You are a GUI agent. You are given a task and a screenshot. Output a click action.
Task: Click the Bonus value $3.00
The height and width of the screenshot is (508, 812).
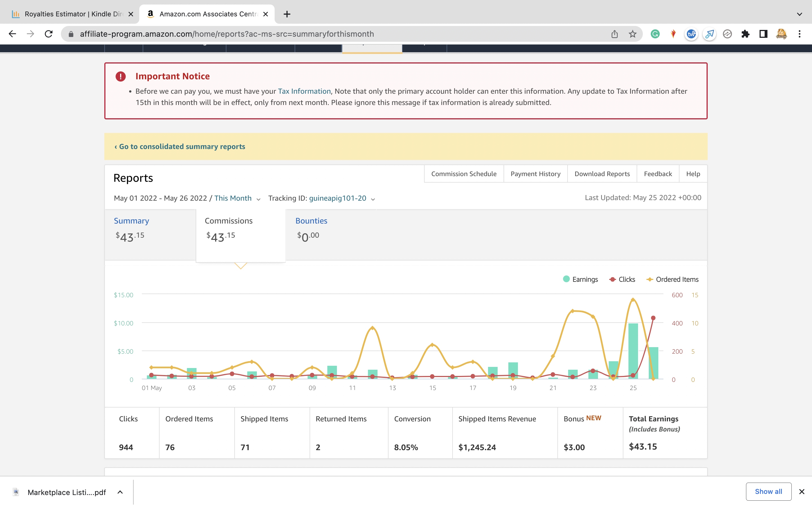(574, 447)
